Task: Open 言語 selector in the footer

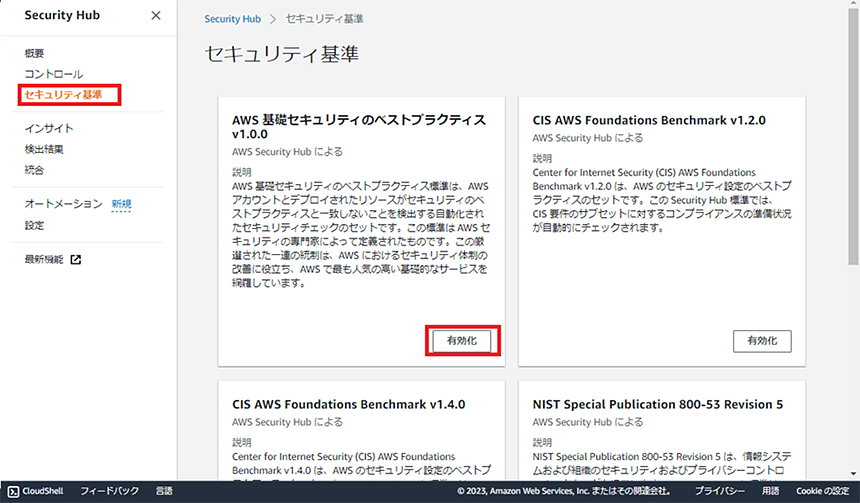Action: [164, 491]
